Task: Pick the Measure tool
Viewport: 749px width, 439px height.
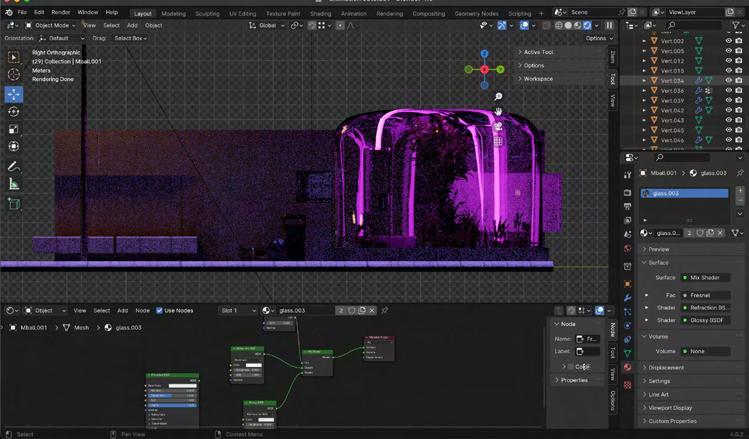Action: tap(14, 184)
